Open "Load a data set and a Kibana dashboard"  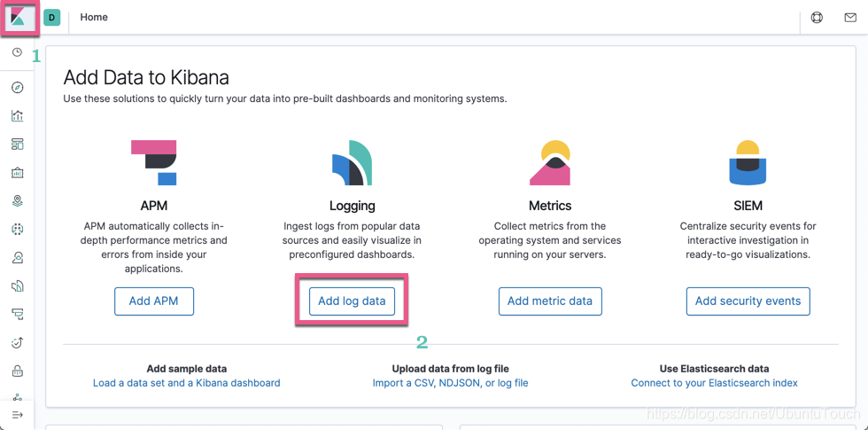point(186,383)
